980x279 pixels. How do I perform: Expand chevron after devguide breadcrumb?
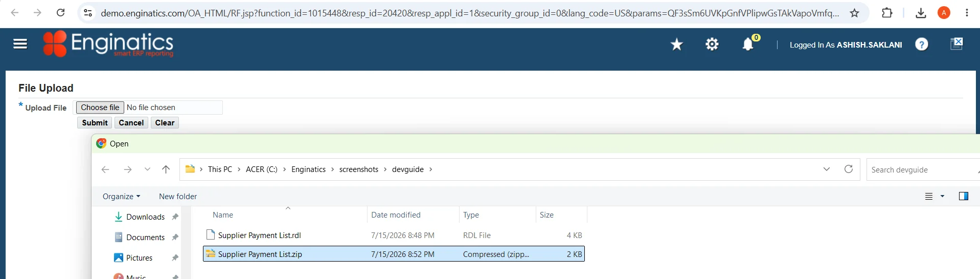point(430,169)
